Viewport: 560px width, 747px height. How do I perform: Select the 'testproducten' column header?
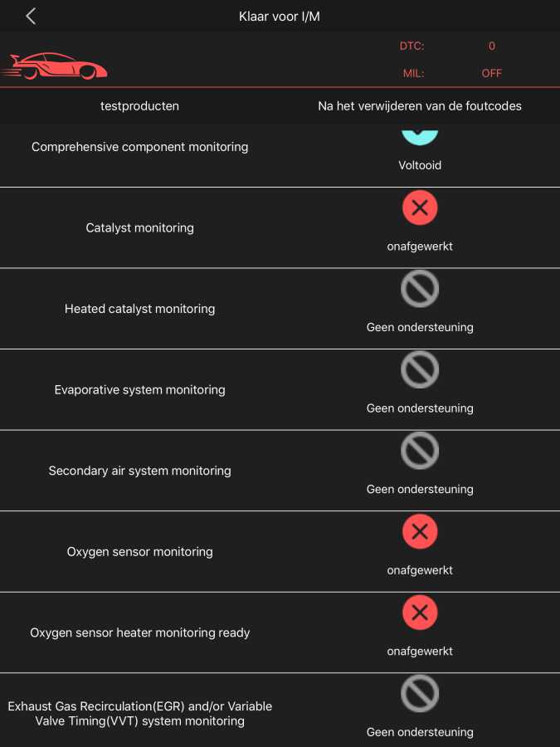[139, 106]
